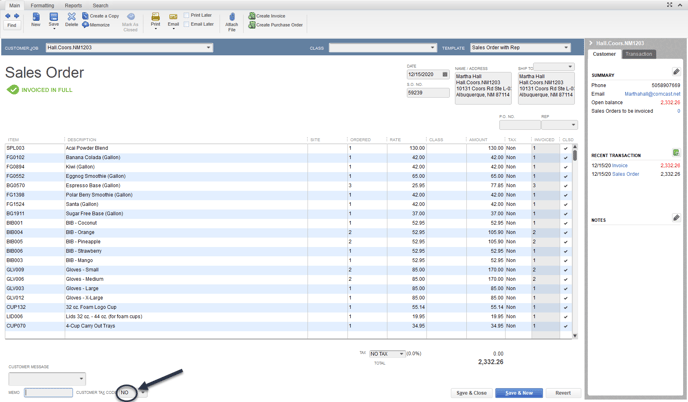The width and height of the screenshot is (688, 402).
Task: Open the Template dropdown
Action: [566, 47]
